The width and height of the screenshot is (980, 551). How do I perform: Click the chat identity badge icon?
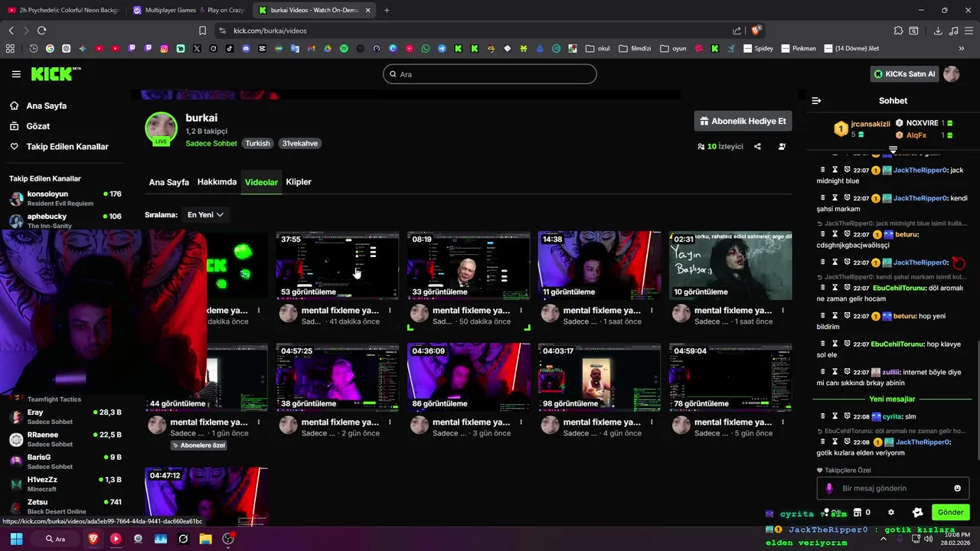tap(918, 512)
